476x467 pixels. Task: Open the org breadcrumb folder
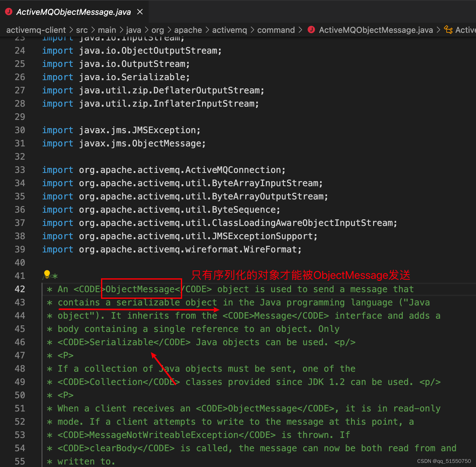[158, 30]
